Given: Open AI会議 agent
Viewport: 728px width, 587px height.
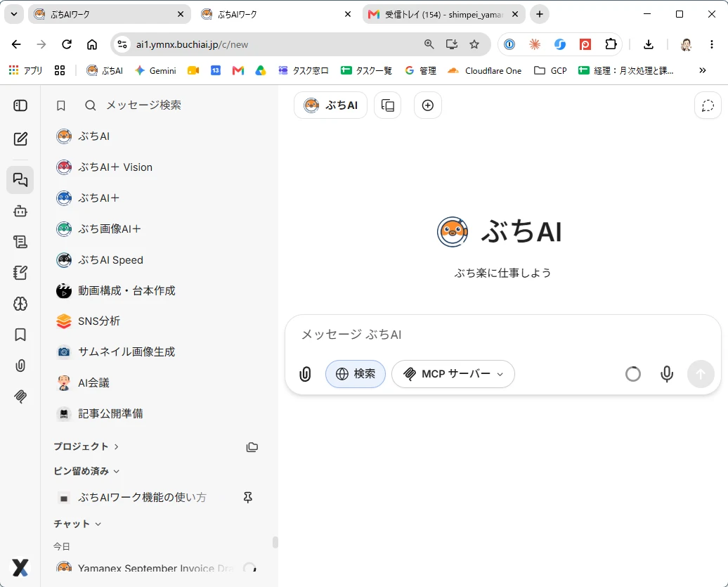Looking at the screenshot, I should pos(158,383).
